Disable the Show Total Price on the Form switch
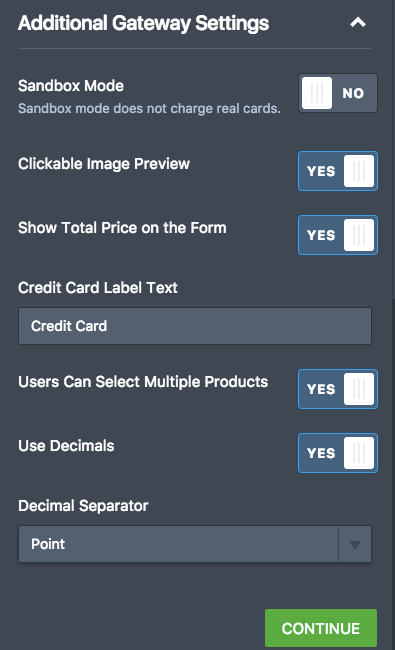Viewport: 395px width, 650px height. (338, 235)
